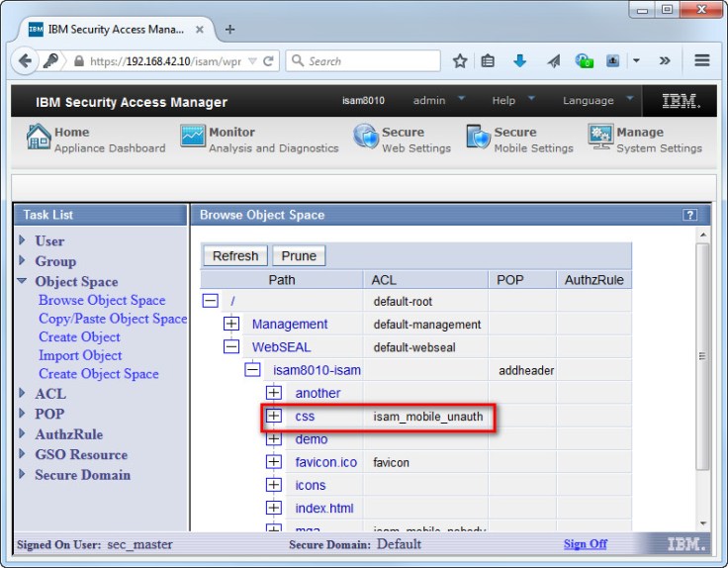Open the Monitor analysis chart icon
The width and height of the screenshot is (728, 568).
193,138
